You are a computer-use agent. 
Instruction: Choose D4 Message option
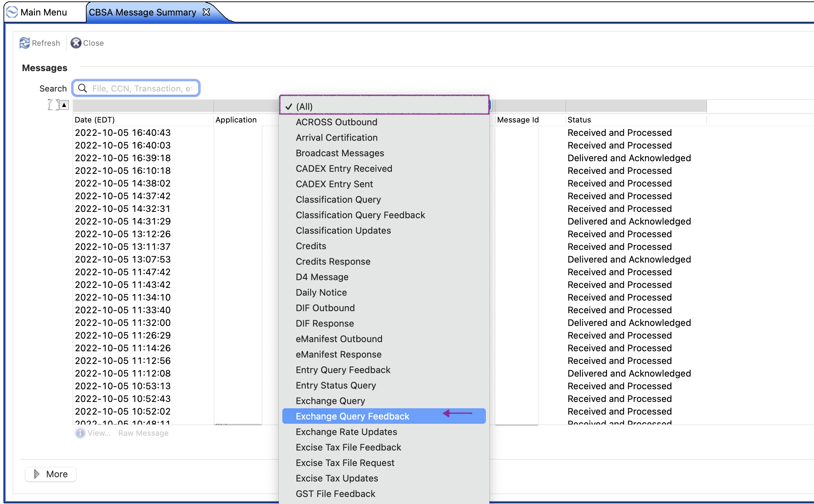[384, 277]
